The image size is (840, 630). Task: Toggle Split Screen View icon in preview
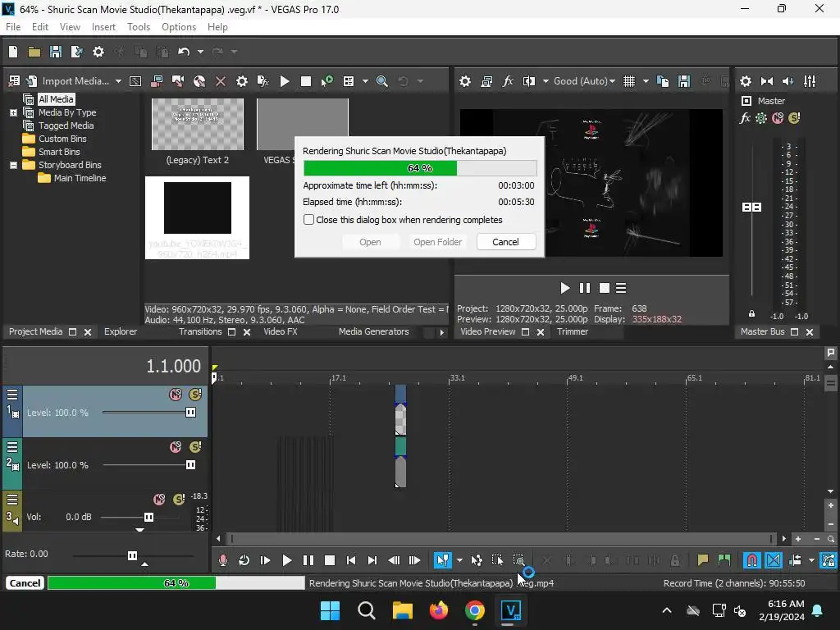(x=529, y=81)
